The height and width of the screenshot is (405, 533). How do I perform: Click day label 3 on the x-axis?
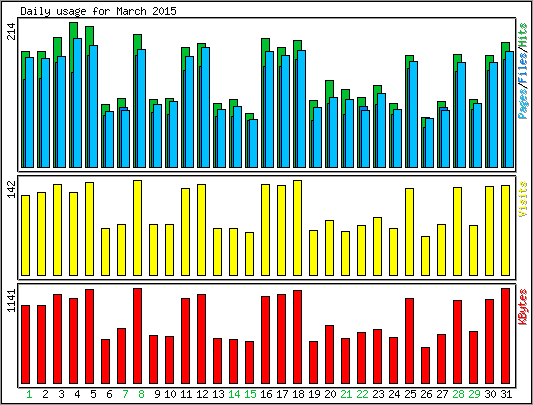click(61, 394)
